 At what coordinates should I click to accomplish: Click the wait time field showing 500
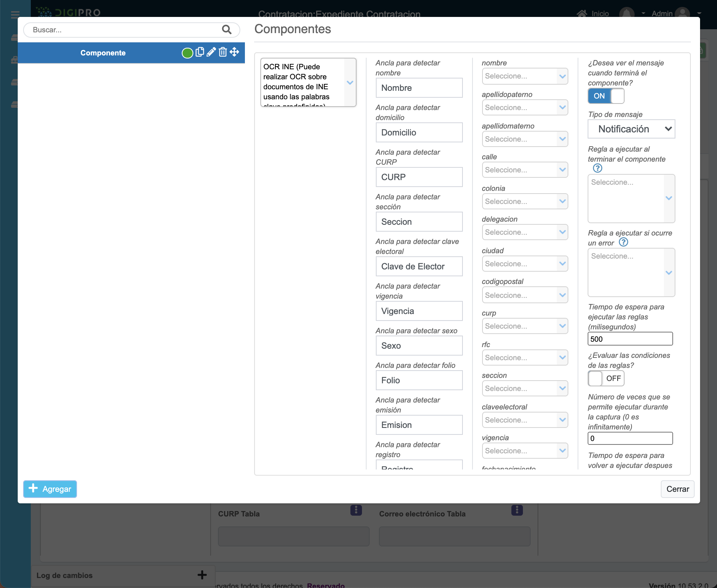pos(630,339)
